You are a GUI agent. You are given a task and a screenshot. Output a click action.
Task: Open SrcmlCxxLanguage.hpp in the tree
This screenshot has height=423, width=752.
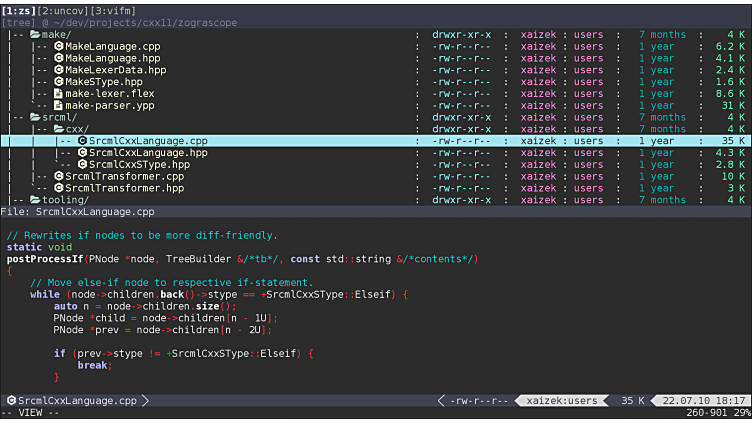(x=147, y=153)
